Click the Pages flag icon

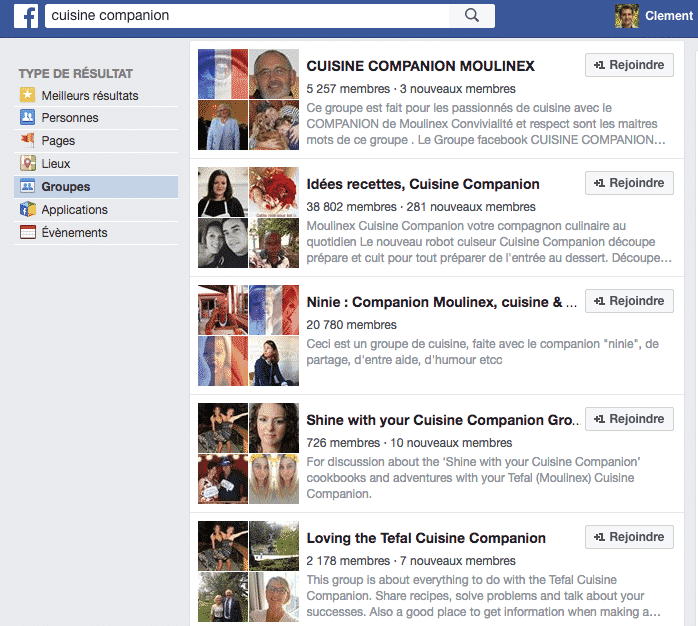(x=28, y=141)
